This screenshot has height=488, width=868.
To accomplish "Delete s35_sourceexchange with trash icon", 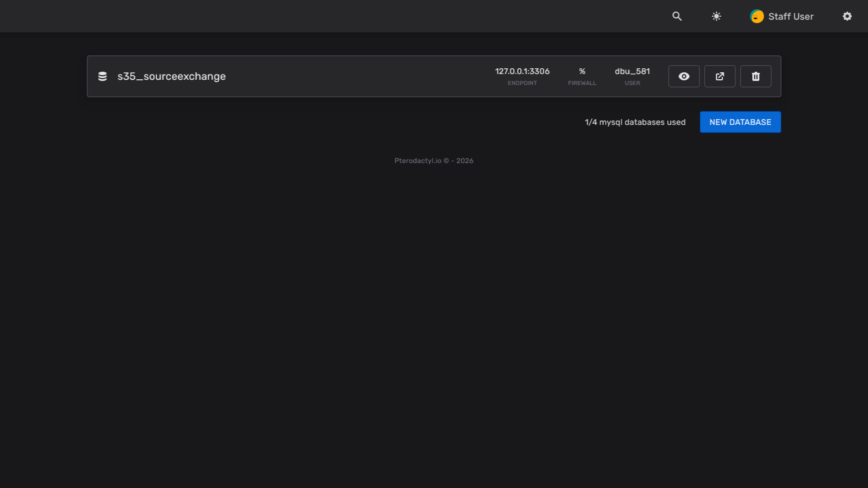I will [756, 76].
